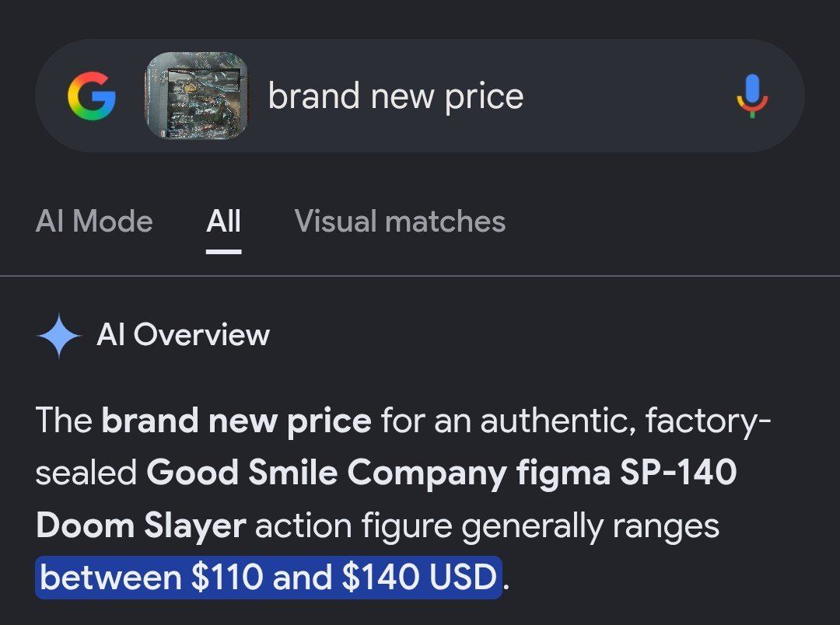The image size is (840, 625).
Task: Open the Visual matches tab
Action: (x=401, y=222)
